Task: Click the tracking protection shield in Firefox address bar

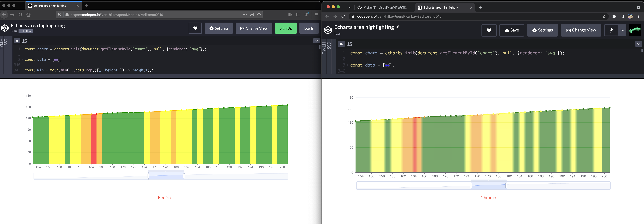Action: [59, 14]
